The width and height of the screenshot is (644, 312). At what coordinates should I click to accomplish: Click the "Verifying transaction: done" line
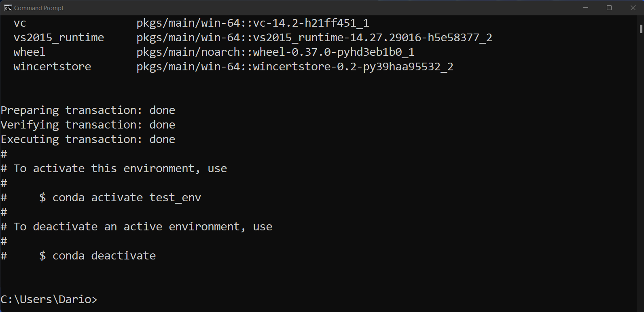(88, 125)
